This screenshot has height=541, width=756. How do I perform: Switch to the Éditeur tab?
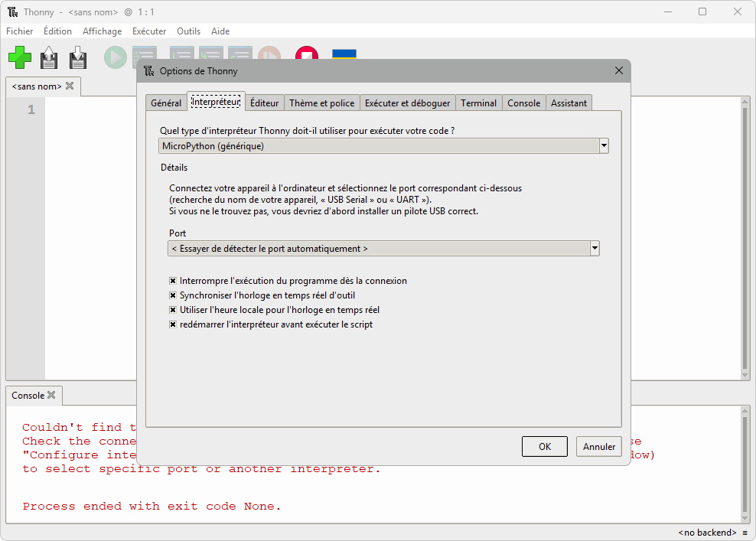click(264, 103)
